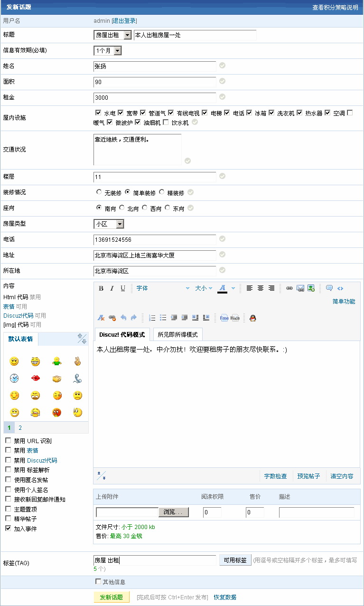Viewport: 364px width, 606px height.
Task: Insert code tag icon
Action: [x=340, y=288]
